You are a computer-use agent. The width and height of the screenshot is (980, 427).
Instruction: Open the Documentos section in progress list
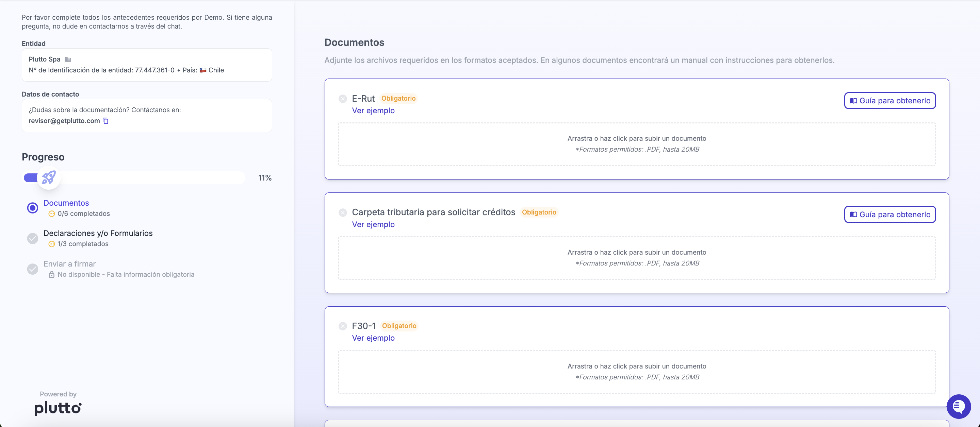coord(66,203)
